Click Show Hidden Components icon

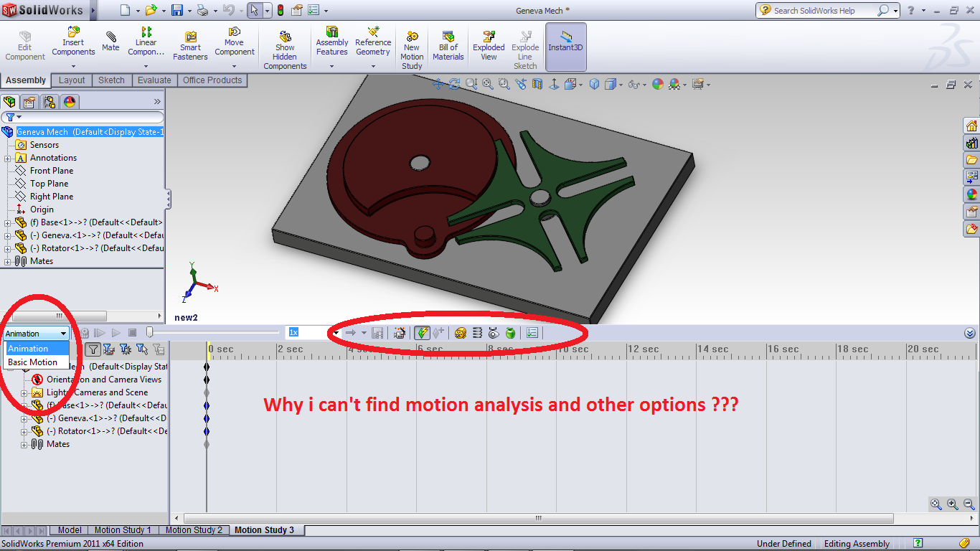[x=285, y=36]
